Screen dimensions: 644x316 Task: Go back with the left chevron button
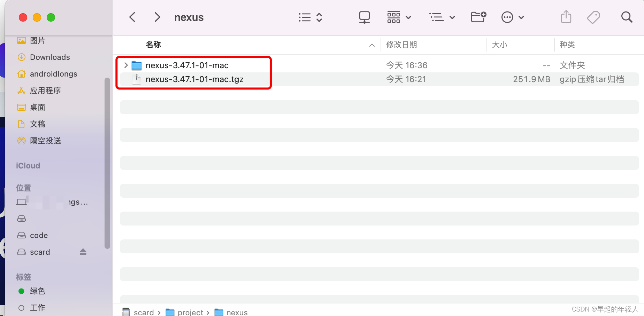132,17
